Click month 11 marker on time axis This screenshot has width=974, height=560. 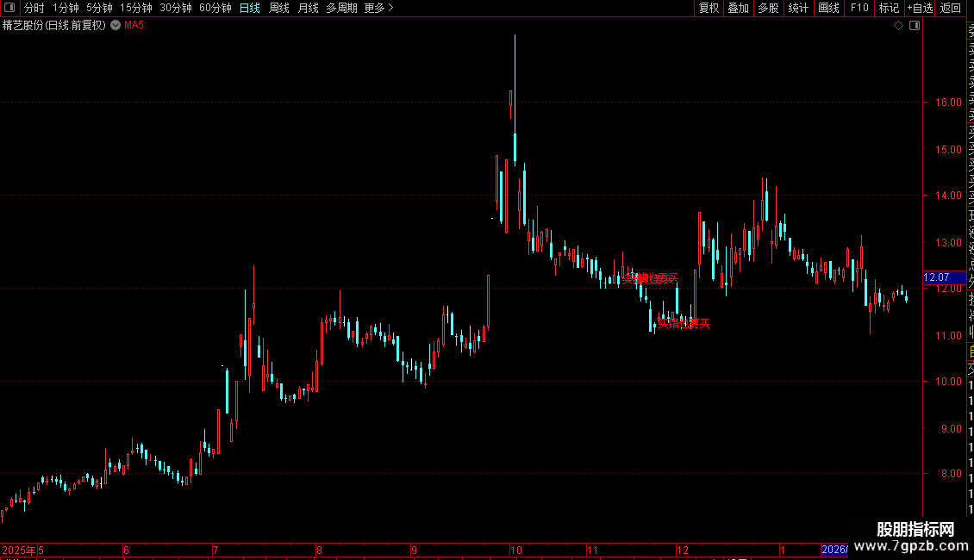(593, 550)
